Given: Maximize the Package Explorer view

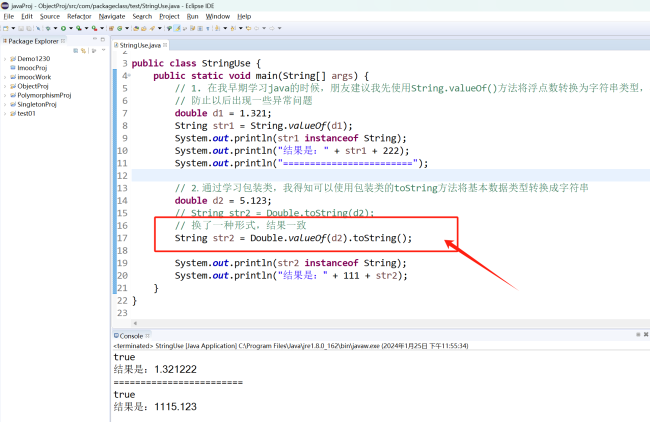Looking at the screenshot, I should point(103,39).
